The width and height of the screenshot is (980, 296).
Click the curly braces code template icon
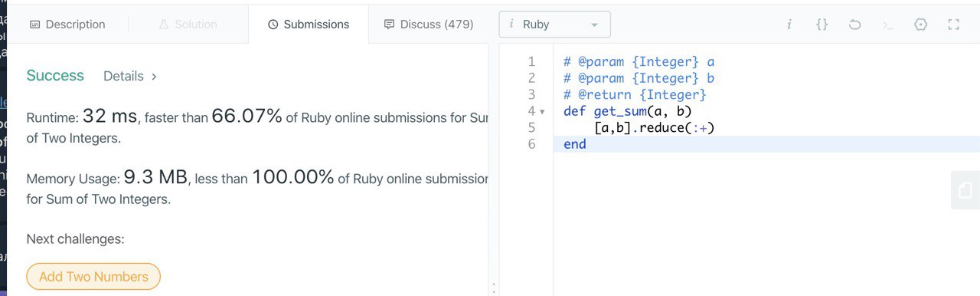click(x=822, y=25)
